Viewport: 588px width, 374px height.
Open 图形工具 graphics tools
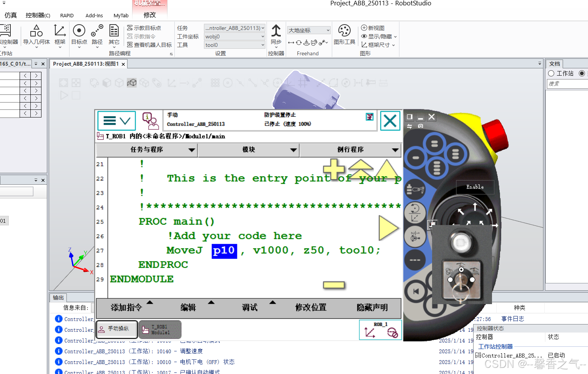point(345,35)
